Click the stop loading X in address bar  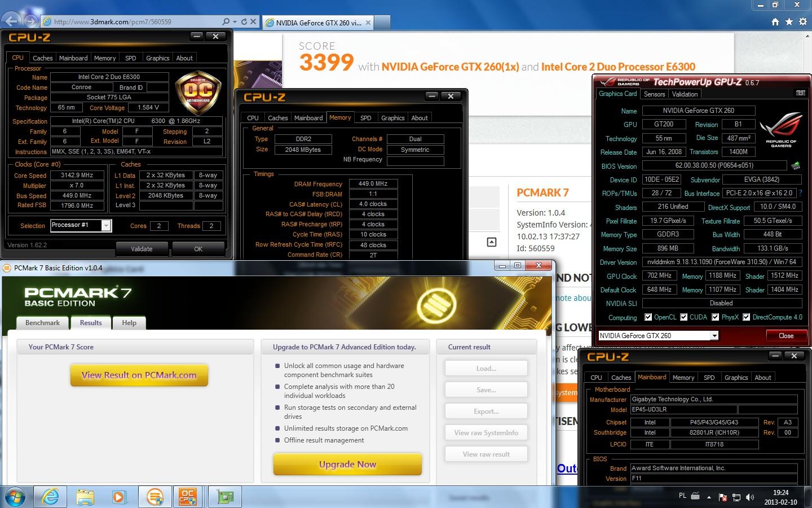pyautogui.click(x=253, y=21)
